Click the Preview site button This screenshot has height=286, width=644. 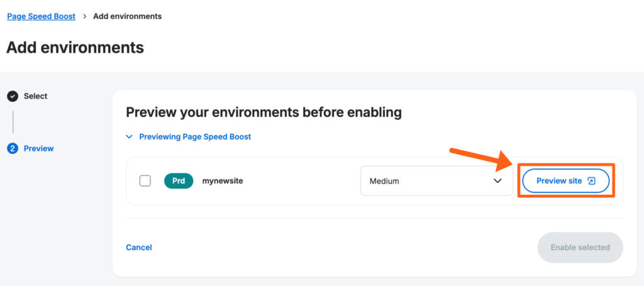(565, 181)
